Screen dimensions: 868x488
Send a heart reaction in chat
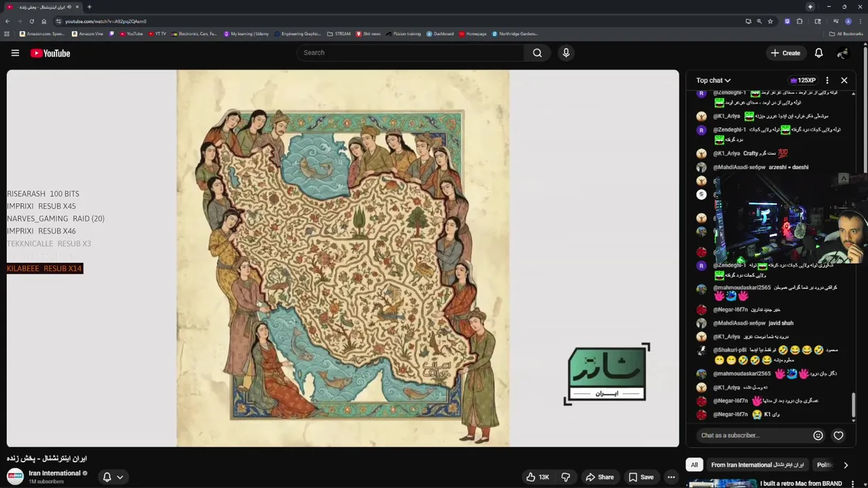(x=838, y=435)
